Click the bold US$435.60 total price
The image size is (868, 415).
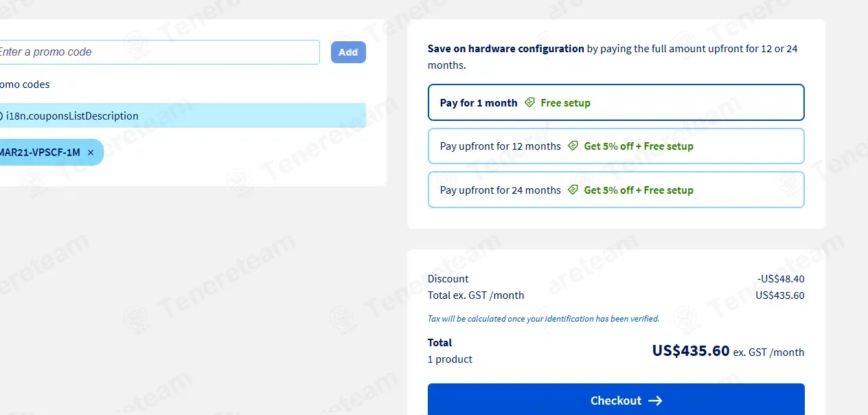click(690, 351)
